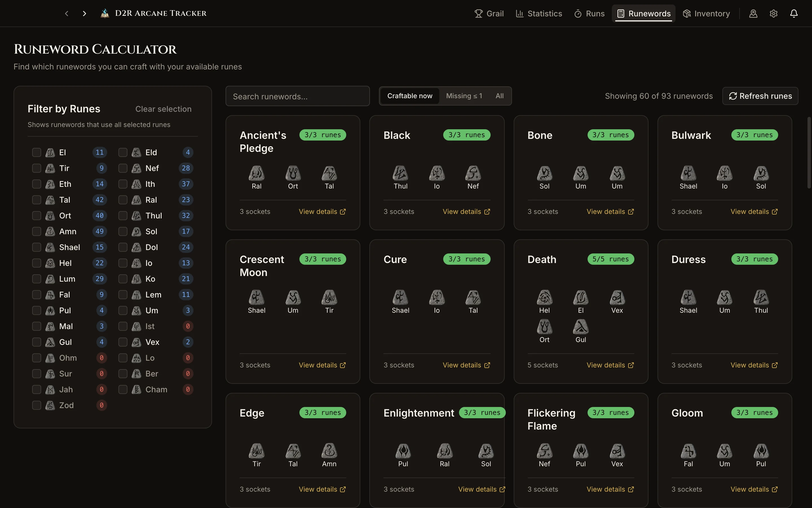The image size is (812, 508).
Task: Click the Refresh runes button
Action: click(760, 96)
